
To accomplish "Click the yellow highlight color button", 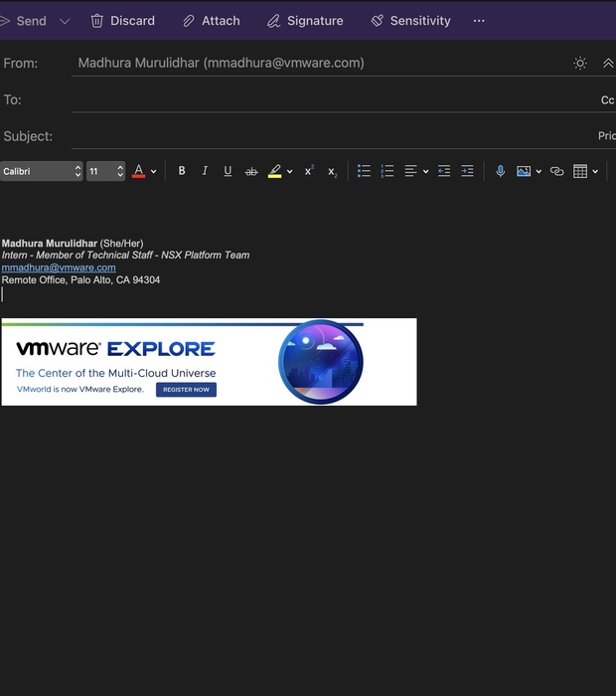I will pyautogui.click(x=274, y=171).
